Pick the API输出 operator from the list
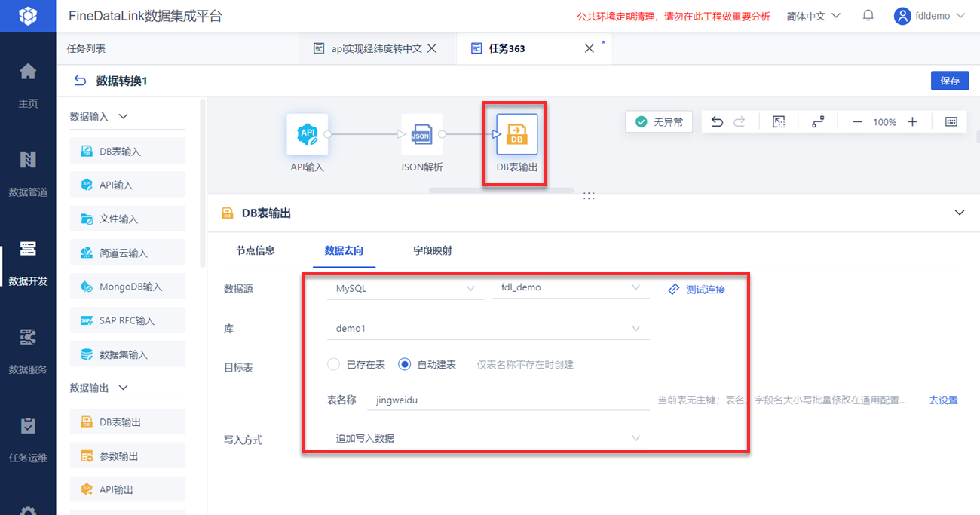The height and width of the screenshot is (515, 980). pos(127,489)
